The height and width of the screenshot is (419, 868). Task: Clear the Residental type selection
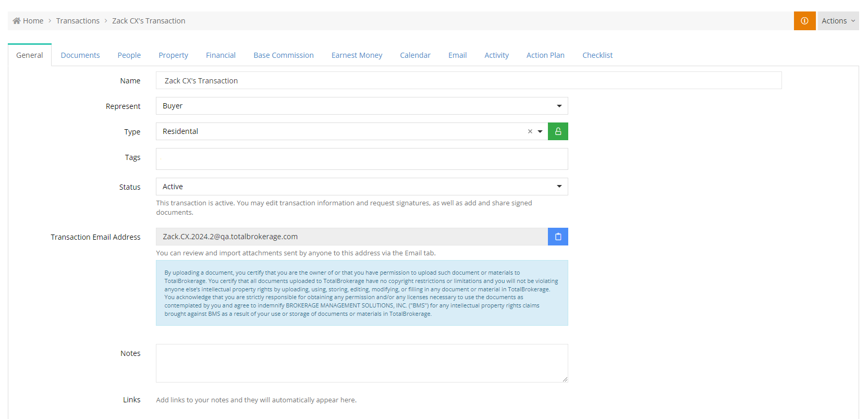pos(530,131)
